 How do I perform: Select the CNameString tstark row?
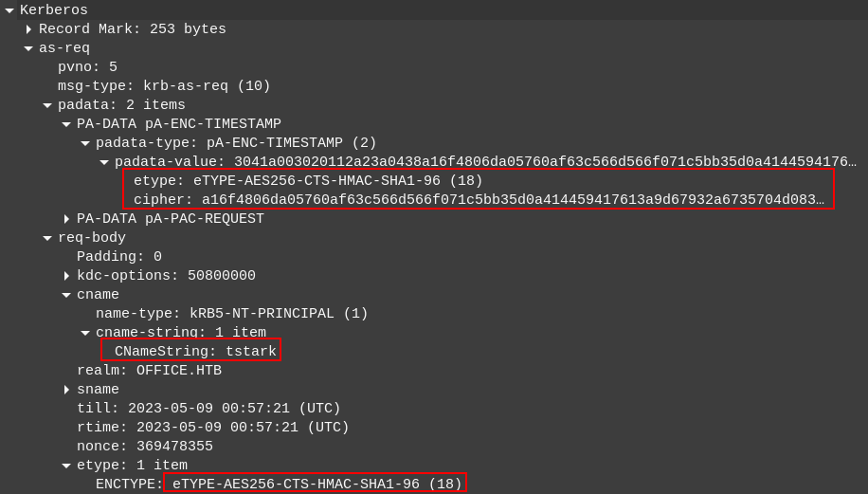[195, 352]
